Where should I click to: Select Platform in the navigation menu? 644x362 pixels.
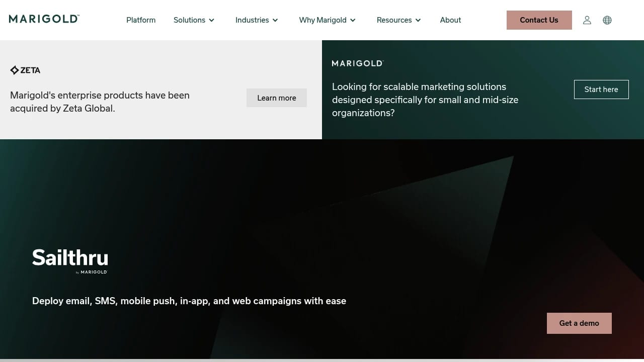point(141,20)
